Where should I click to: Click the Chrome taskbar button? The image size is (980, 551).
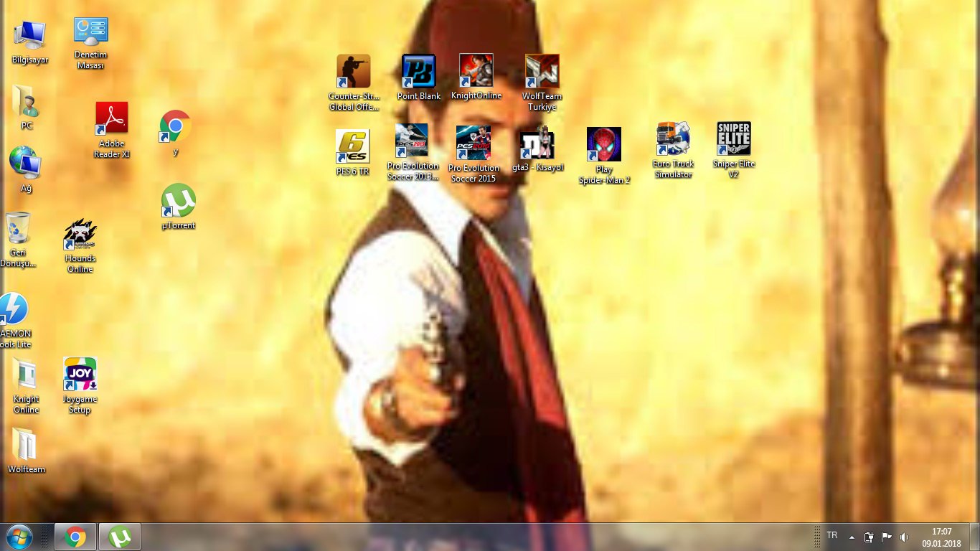click(x=75, y=537)
